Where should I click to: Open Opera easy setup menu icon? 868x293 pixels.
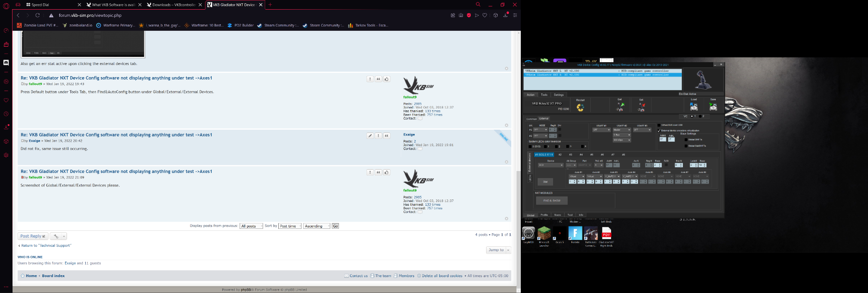[515, 15]
